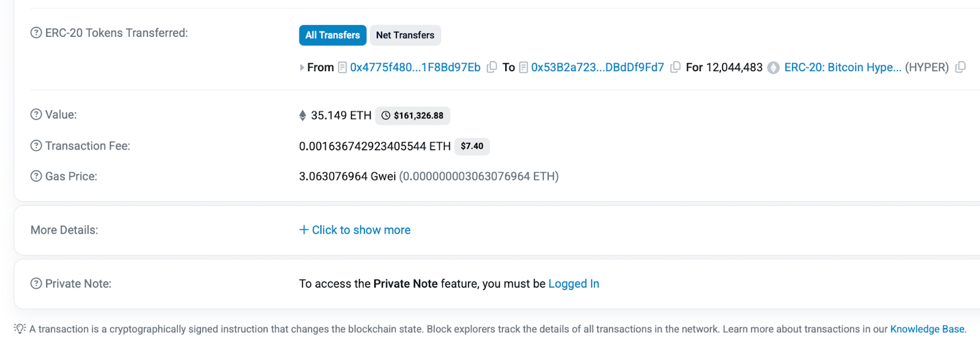Copy the recipient address 0x53B2a723...DBdDf9Fd7
The width and height of the screenshot is (980, 363).
click(x=674, y=67)
